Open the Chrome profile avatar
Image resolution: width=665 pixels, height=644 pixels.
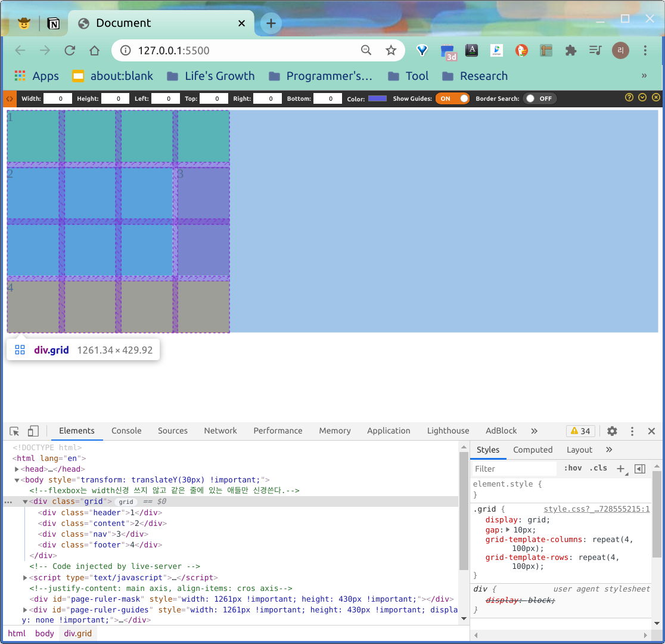pos(620,51)
